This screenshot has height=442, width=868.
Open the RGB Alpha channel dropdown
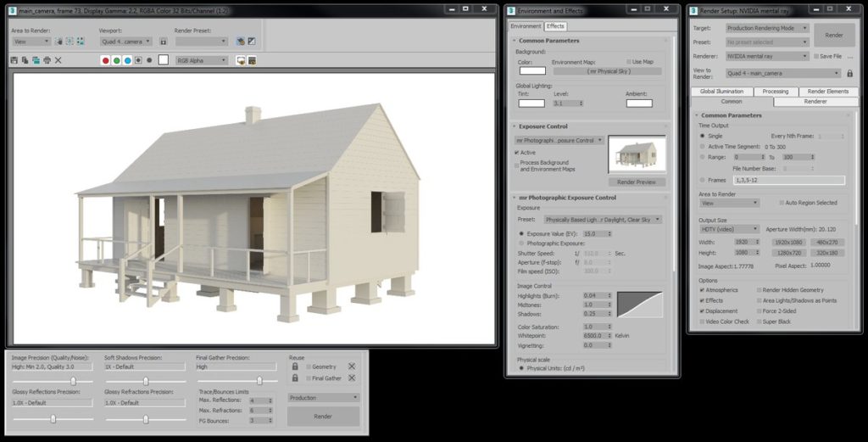click(x=202, y=60)
